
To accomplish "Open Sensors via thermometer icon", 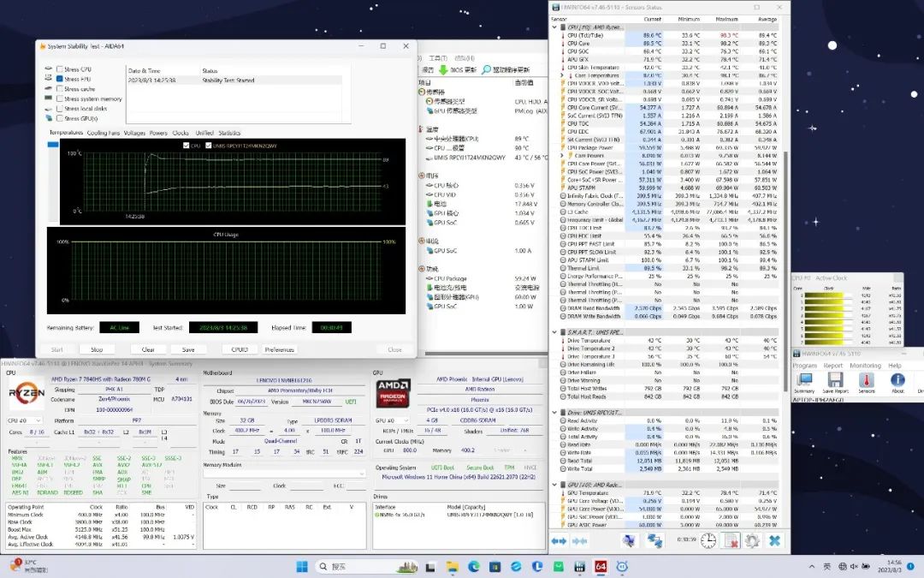I will [x=866, y=380].
